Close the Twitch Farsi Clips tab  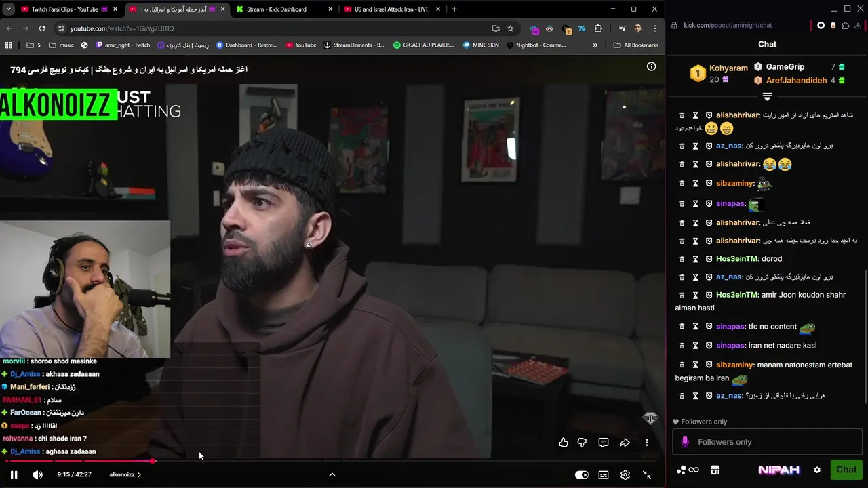(x=115, y=9)
